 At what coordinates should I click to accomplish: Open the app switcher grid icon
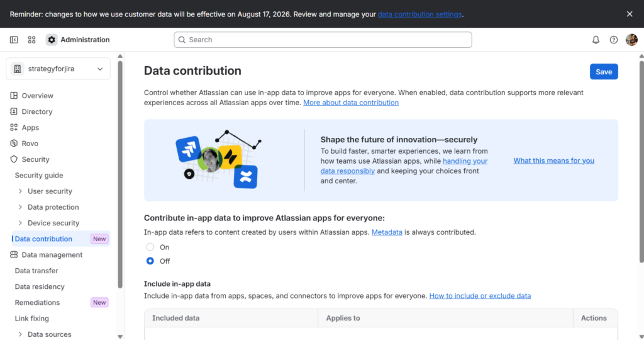(x=31, y=40)
